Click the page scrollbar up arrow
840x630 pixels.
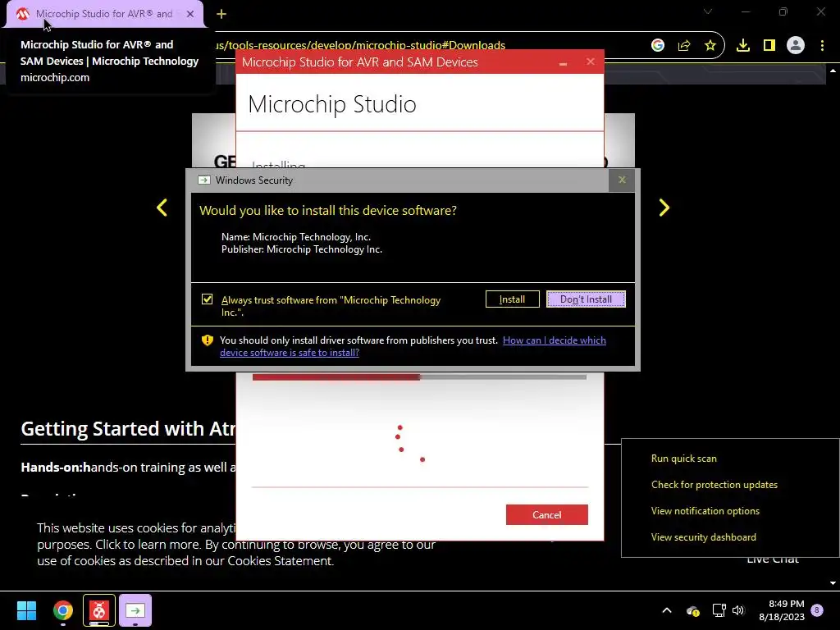coord(833,71)
